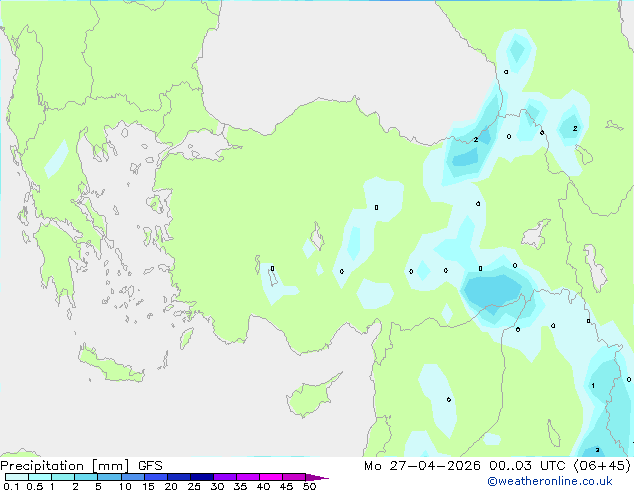Choose the 2–5 mm legend swatch
The width and height of the screenshot is (634, 490).
click(x=86, y=477)
